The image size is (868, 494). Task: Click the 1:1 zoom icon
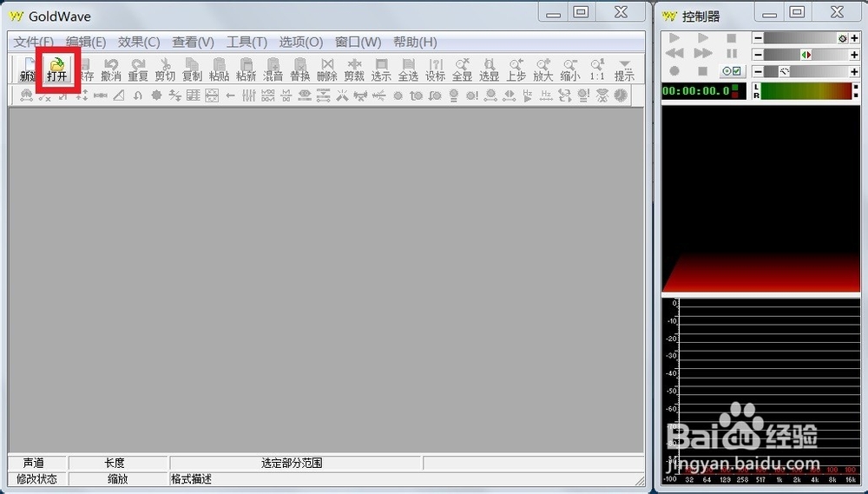[x=597, y=69]
